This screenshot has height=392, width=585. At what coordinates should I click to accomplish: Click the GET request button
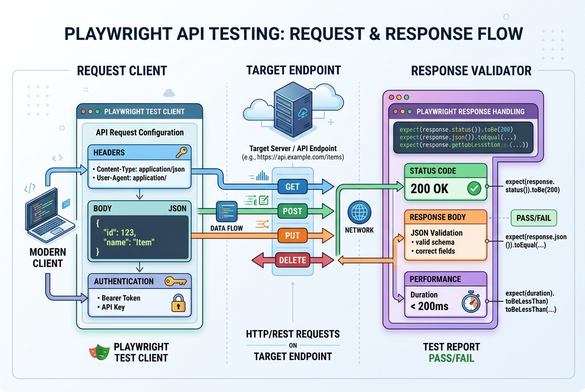point(292,187)
